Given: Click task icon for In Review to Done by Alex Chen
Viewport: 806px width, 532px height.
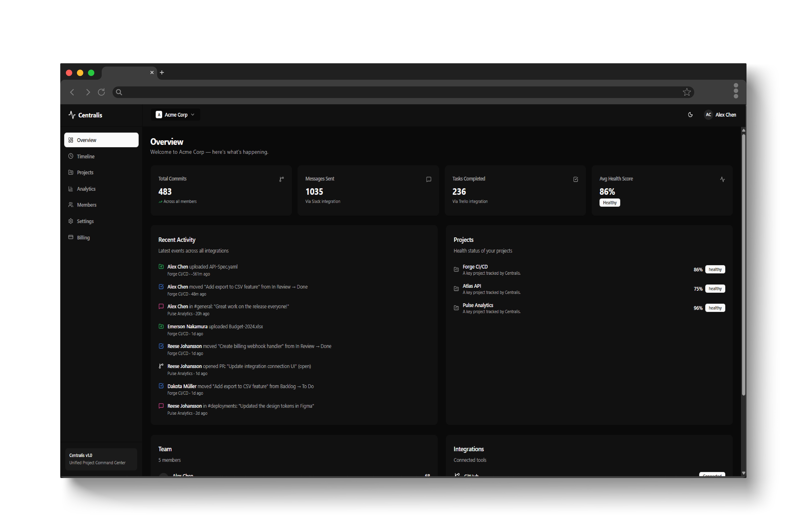Looking at the screenshot, I should 161,287.
